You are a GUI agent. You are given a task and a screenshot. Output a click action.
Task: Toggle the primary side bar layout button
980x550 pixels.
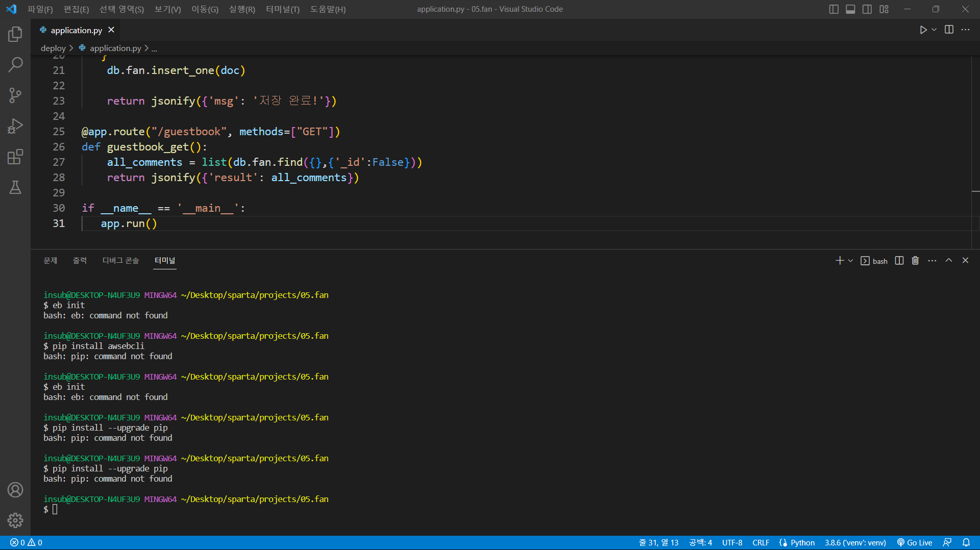pos(834,9)
